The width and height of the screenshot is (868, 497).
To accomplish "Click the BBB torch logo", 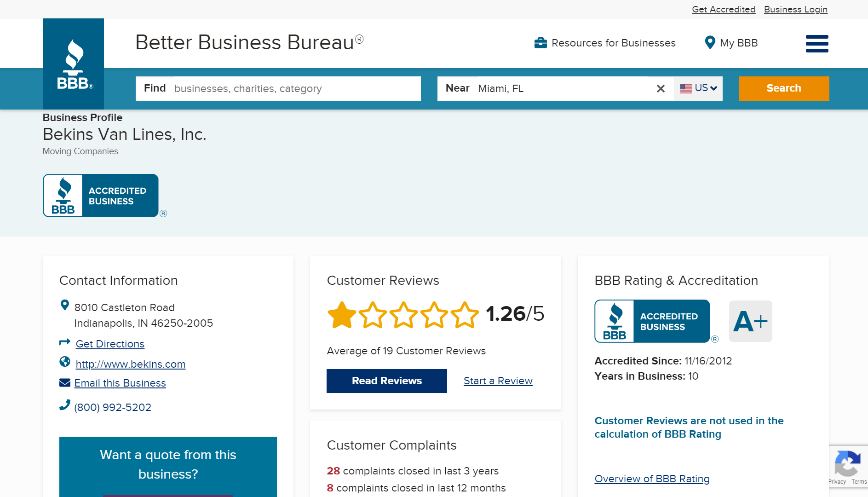I will pyautogui.click(x=73, y=64).
